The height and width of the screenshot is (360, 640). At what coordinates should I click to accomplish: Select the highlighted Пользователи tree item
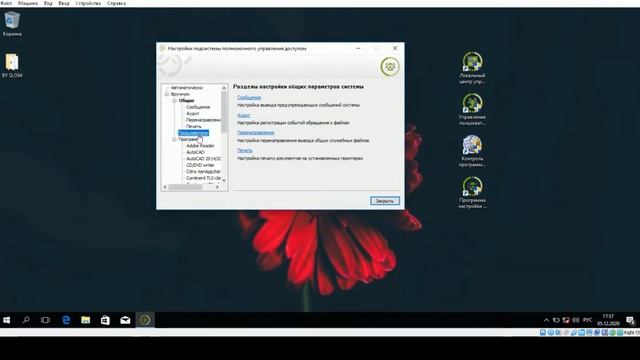pos(193,133)
